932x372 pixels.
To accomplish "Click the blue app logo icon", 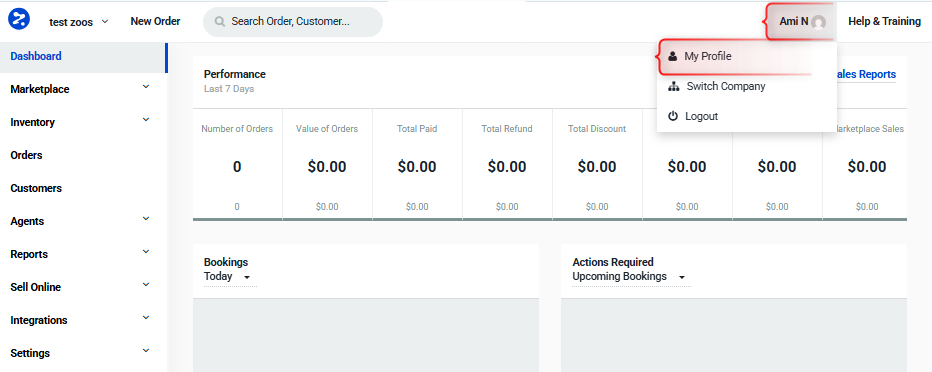I will pyautogui.click(x=18, y=18).
